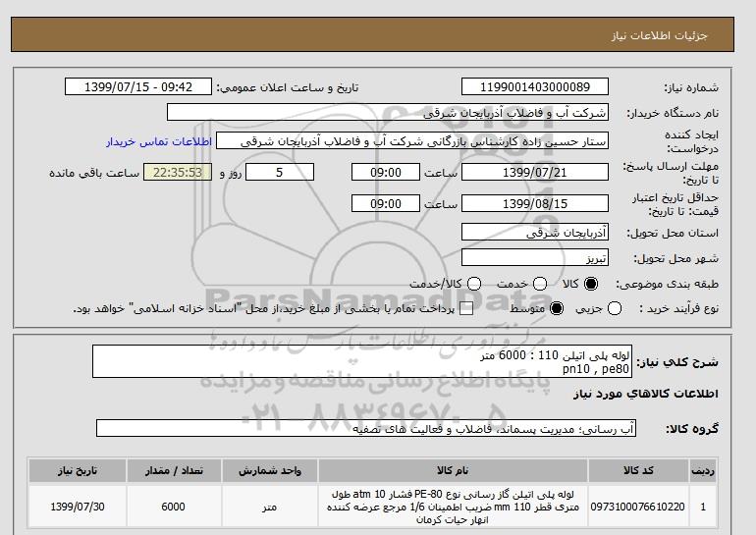Image resolution: width=756 pixels, height=535 pixels.
Task: Click the شماره نیاز field 1199001403000089
Action: pos(535,86)
